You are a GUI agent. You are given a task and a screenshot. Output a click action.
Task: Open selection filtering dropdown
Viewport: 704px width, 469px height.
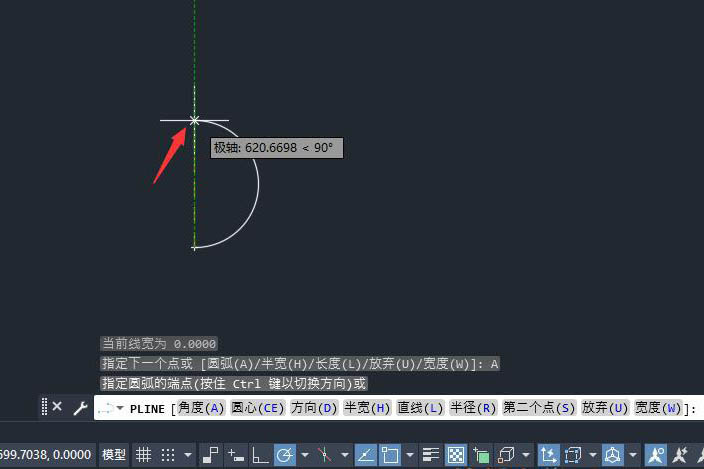(x=593, y=455)
